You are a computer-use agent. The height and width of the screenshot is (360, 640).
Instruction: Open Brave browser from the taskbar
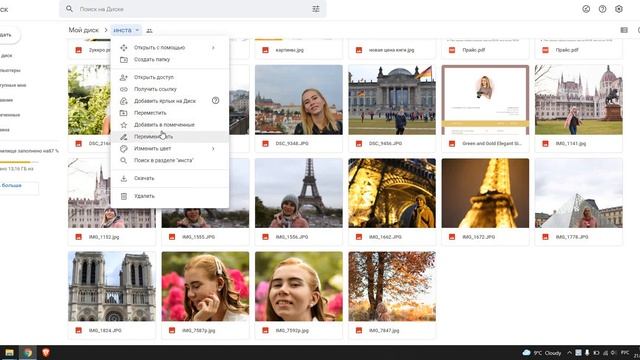click(46, 352)
